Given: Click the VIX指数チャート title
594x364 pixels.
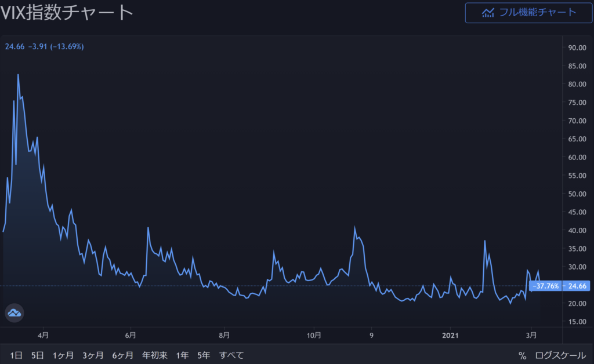Looking at the screenshot, I should click(67, 13).
